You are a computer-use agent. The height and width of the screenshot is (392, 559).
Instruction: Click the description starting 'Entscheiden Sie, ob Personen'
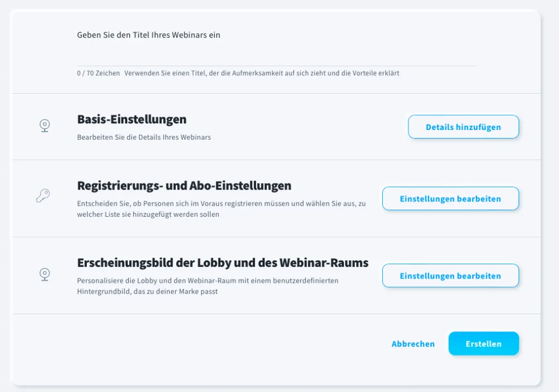pyautogui.click(x=222, y=209)
